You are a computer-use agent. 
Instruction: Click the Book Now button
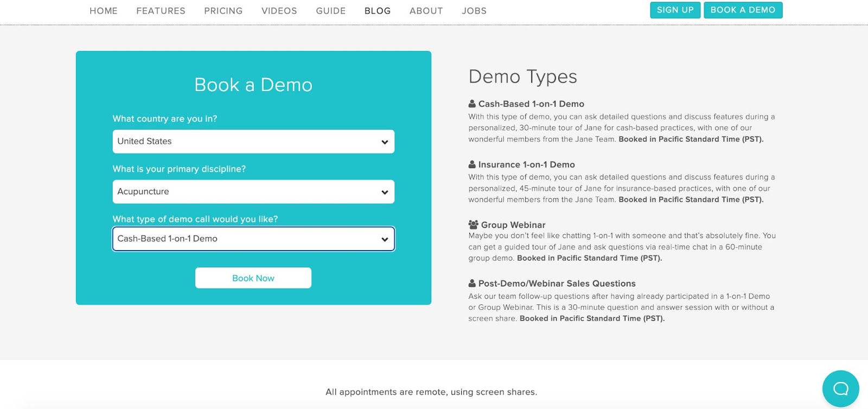[x=253, y=278]
